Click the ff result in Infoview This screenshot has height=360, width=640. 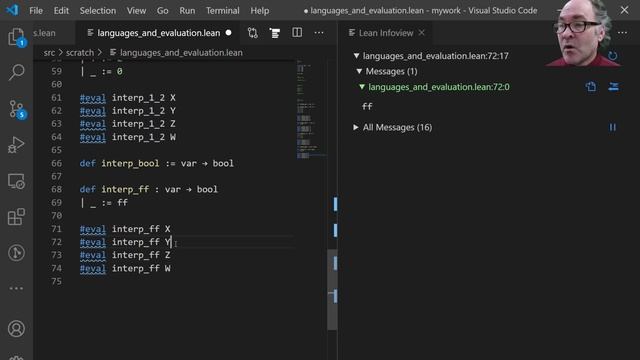point(367,107)
